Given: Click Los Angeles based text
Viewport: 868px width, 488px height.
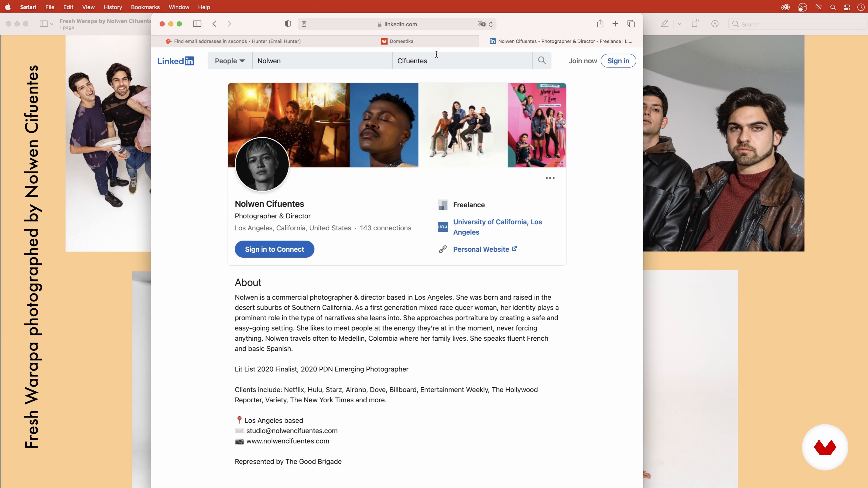Looking at the screenshot, I should point(274,421).
